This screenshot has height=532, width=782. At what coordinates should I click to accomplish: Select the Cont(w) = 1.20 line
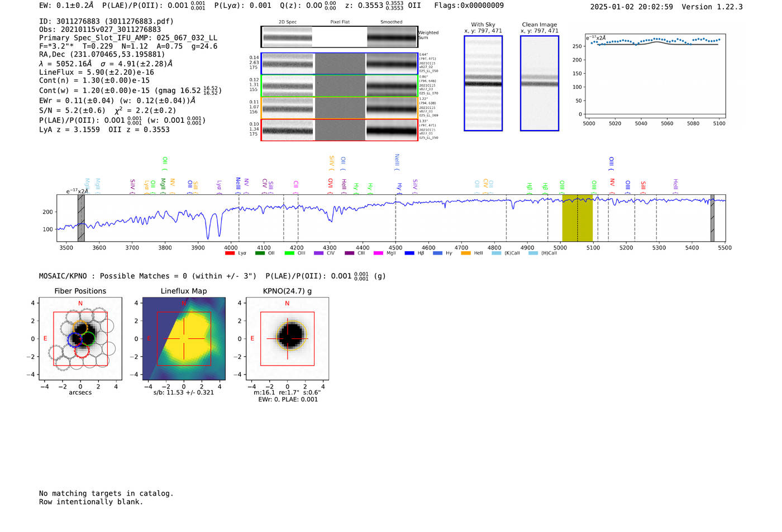point(130,90)
